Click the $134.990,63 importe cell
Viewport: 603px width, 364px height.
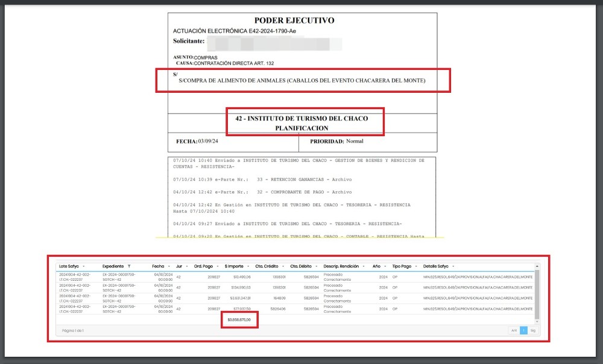(x=241, y=287)
